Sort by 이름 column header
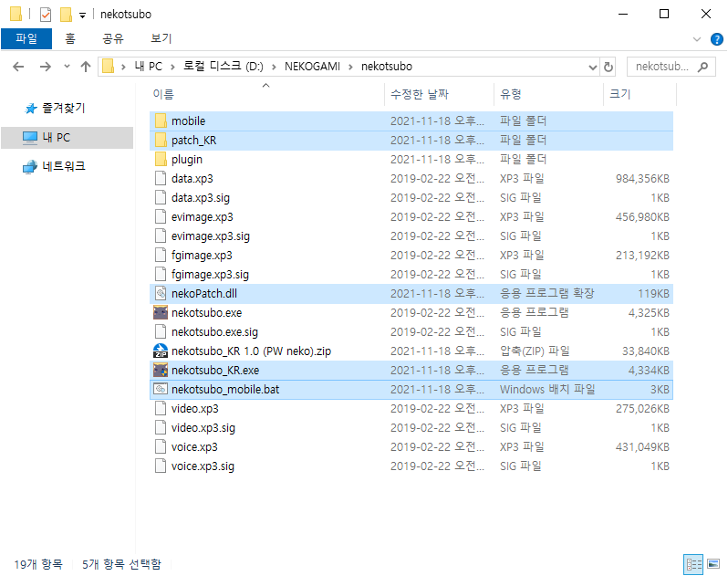Image resolution: width=728 pixels, height=576 pixels. point(266,94)
